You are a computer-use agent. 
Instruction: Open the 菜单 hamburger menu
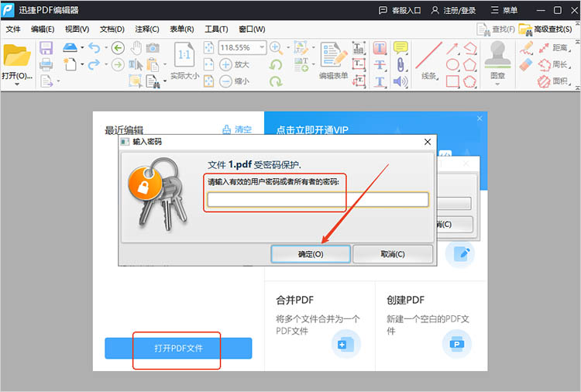tap(504, 10)
